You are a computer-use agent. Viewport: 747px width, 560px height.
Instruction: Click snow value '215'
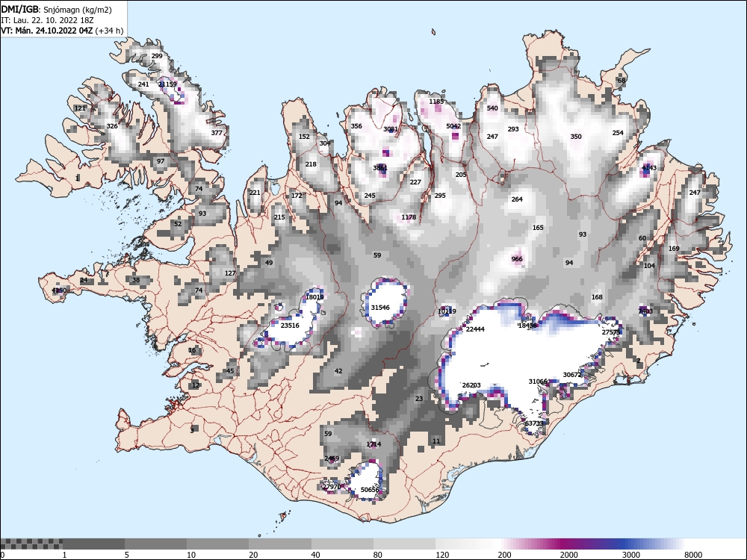pos(279,217)
